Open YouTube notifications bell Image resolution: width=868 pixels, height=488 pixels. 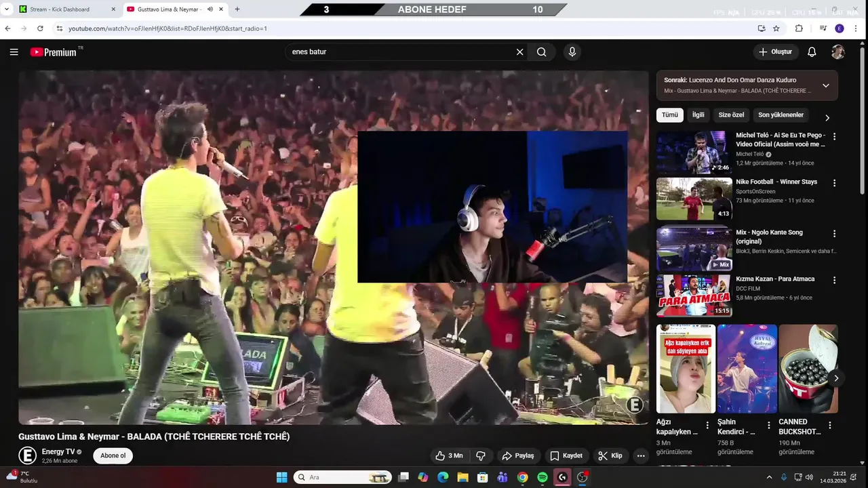point(812,52)
